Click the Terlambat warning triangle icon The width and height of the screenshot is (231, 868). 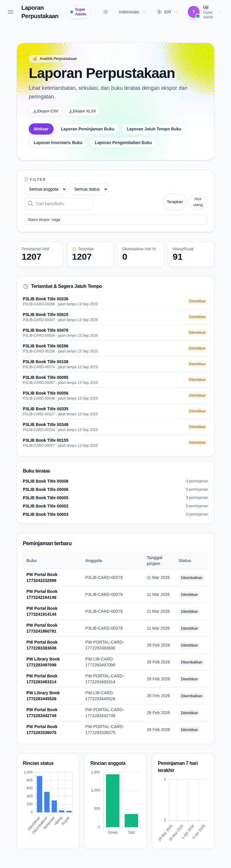(74, 249)
